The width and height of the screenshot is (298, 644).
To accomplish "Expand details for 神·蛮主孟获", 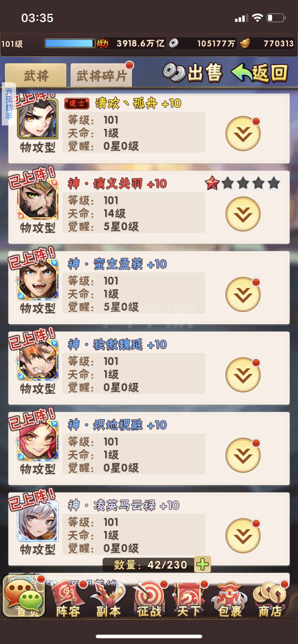I will 243,295.
